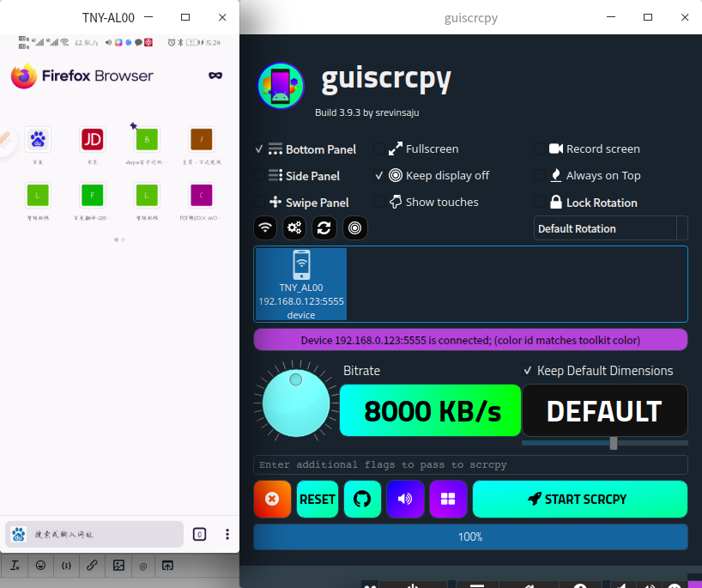Open the brown I shortcut tile
702x588 pixels.
click(x=202, y=139)
